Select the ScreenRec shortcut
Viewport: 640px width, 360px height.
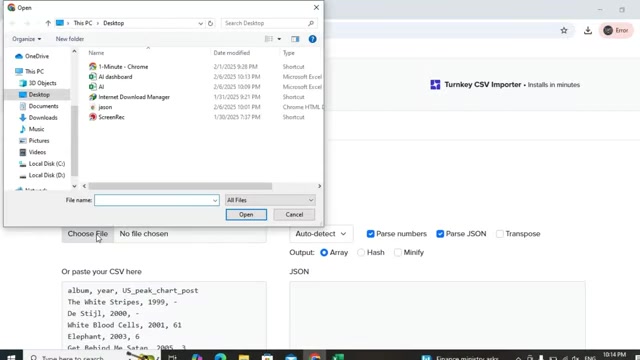point(111,117)
